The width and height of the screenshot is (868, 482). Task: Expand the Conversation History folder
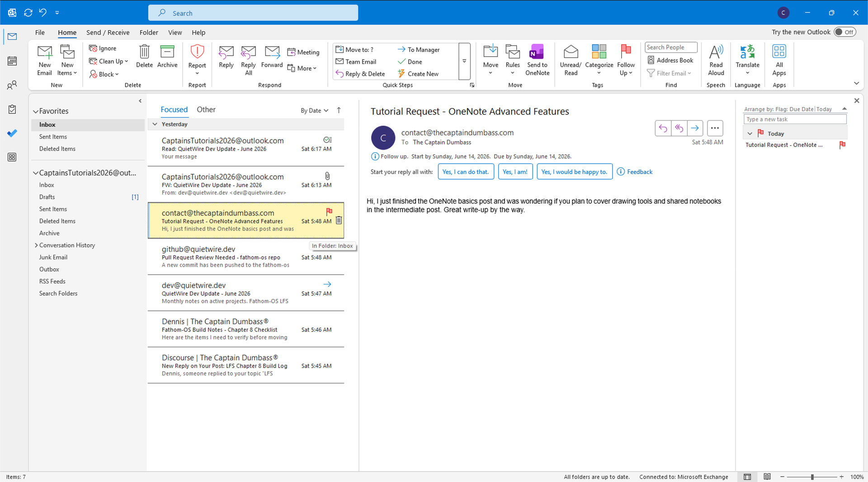pos(36,245)
